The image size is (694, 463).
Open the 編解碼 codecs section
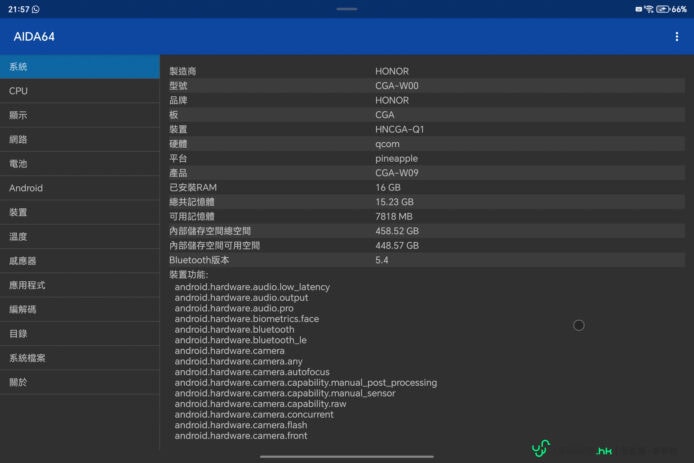(x=80, y=309)
